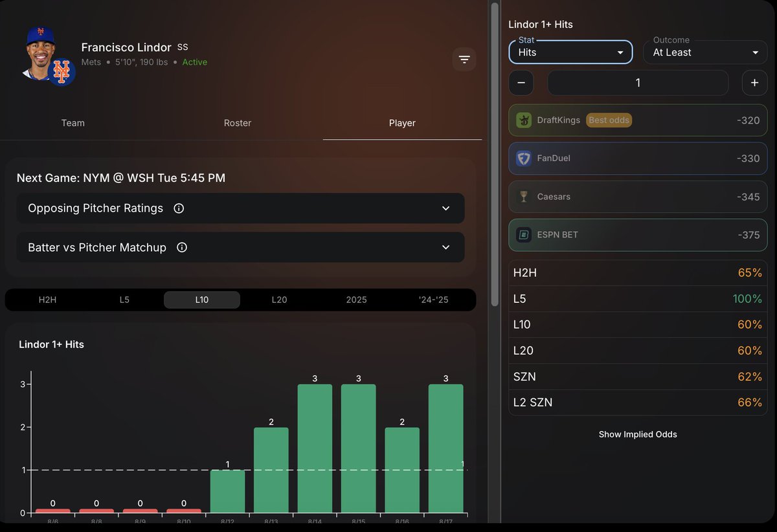Switch to the Team tab
The height and width of the screenshot is (532, 777).
73,123
